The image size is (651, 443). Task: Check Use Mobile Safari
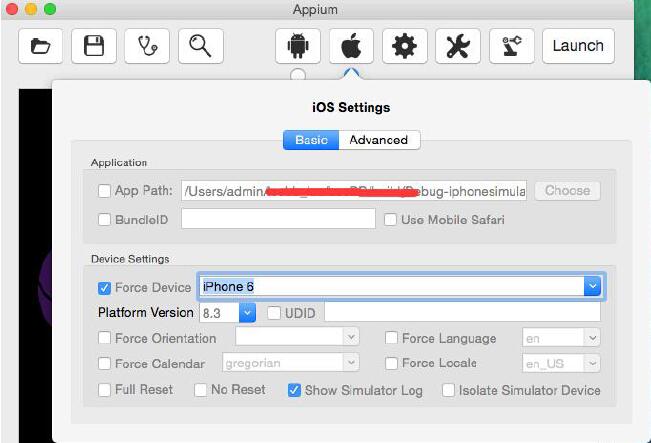390,220
